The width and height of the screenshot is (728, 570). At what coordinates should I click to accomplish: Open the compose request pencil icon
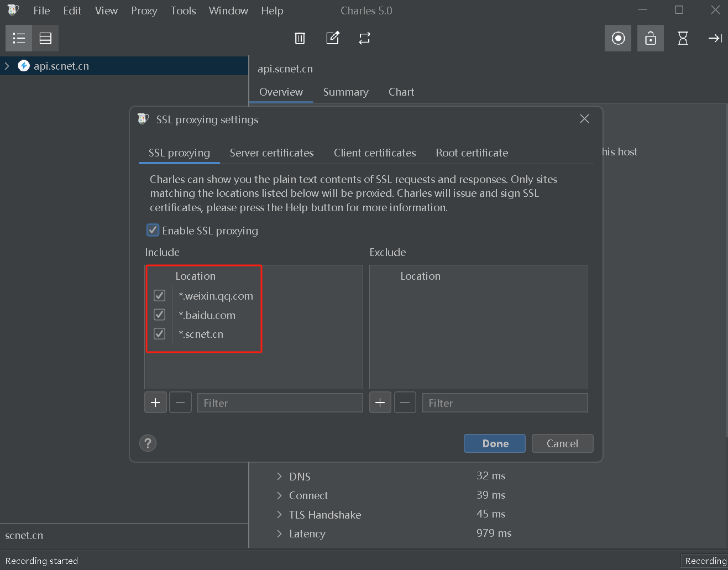(x=333, y=38)
